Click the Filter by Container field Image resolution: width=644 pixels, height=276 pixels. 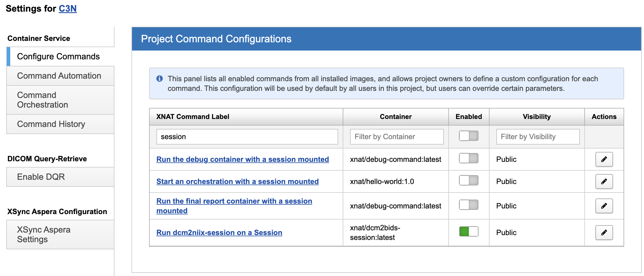pos(396,137)
